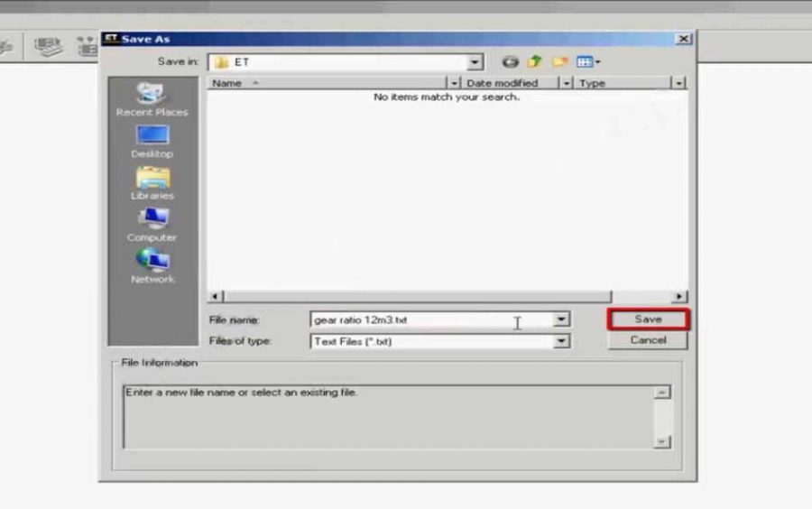This screenshot has width=812, height=509.
Task: Expand the Save in folder dropdown
Action: 475,62
